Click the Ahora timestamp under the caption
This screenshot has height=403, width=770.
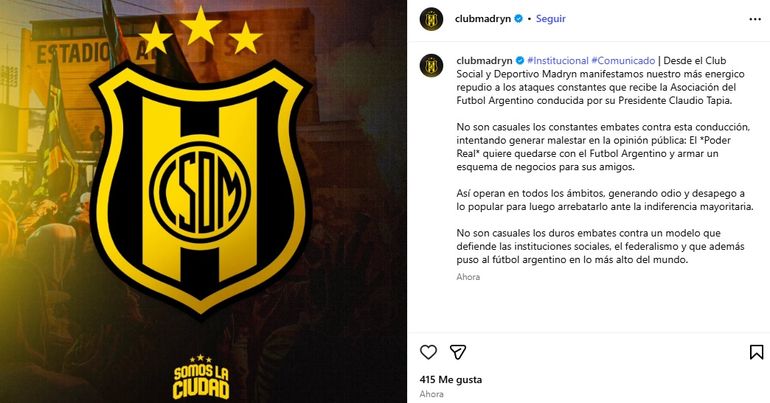click(468, 277)
